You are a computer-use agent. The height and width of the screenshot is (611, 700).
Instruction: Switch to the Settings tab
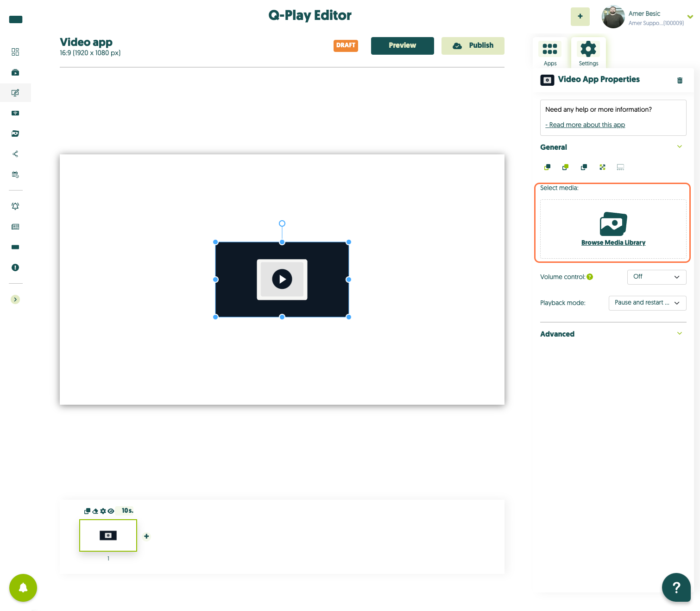coord(588,53)
